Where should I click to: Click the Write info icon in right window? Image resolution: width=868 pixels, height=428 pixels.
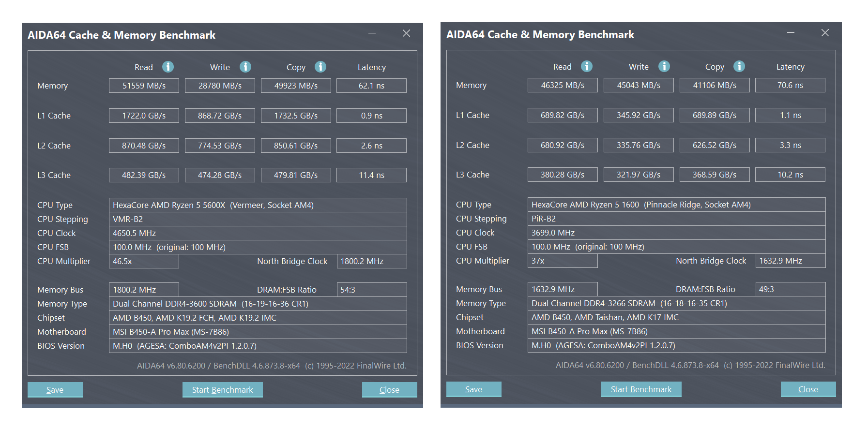[664, 66]
